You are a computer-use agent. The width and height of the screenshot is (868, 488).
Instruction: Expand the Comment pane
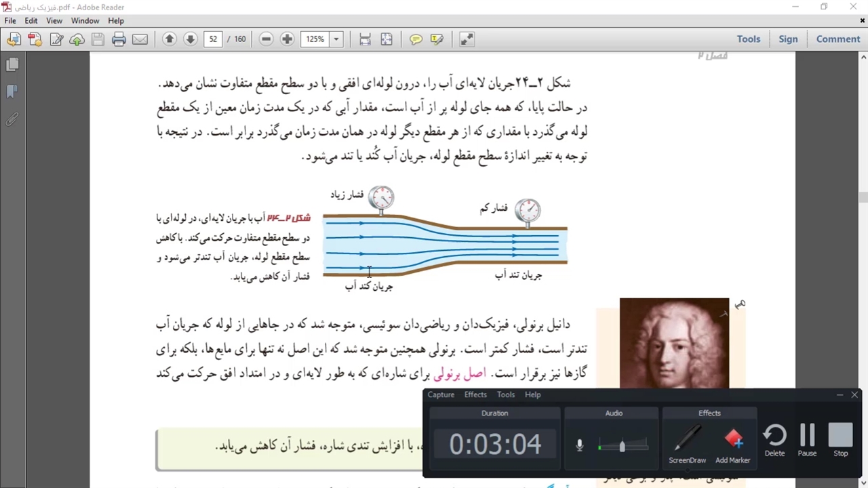point(837,39)
